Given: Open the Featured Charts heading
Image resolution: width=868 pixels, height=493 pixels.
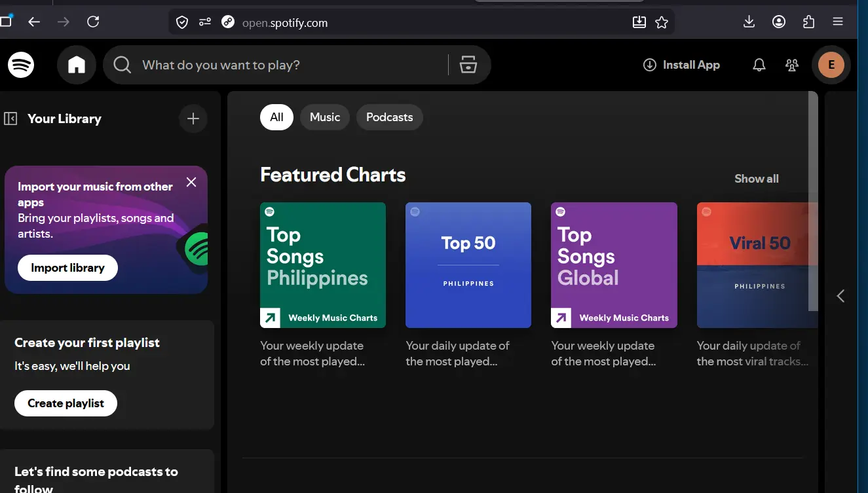Looking at the screenshot, I should click(x=333, y=175).
